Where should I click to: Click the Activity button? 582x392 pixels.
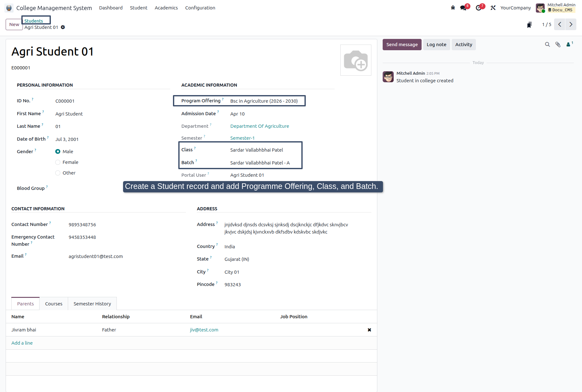tap(464, 45)
